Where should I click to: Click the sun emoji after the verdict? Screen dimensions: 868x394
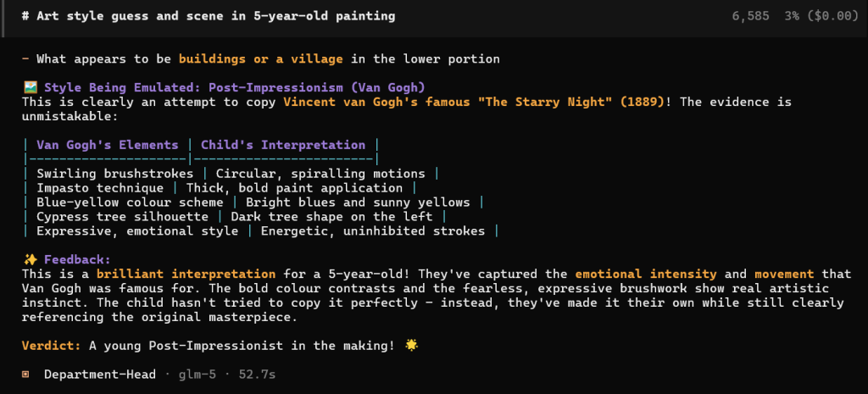pyautogui.click(x=412, y=346)
